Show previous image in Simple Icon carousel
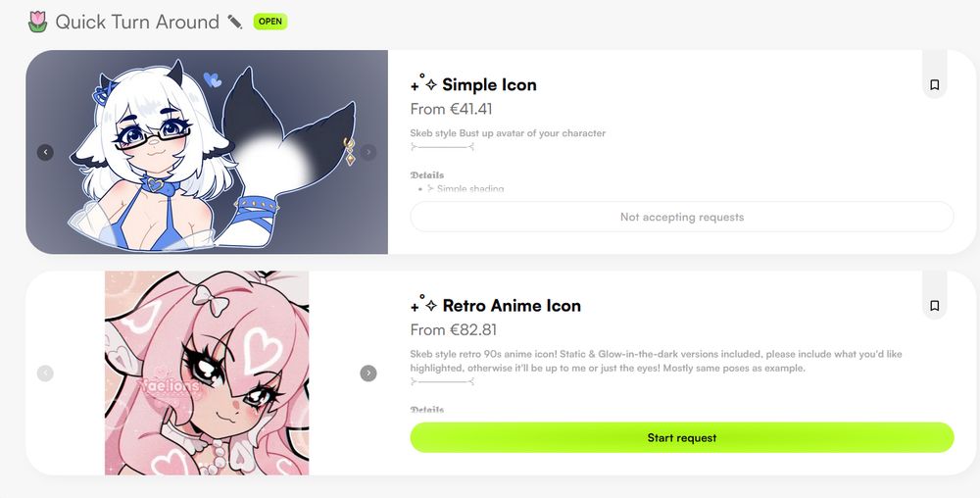The image size is (980, 498). 45,152
